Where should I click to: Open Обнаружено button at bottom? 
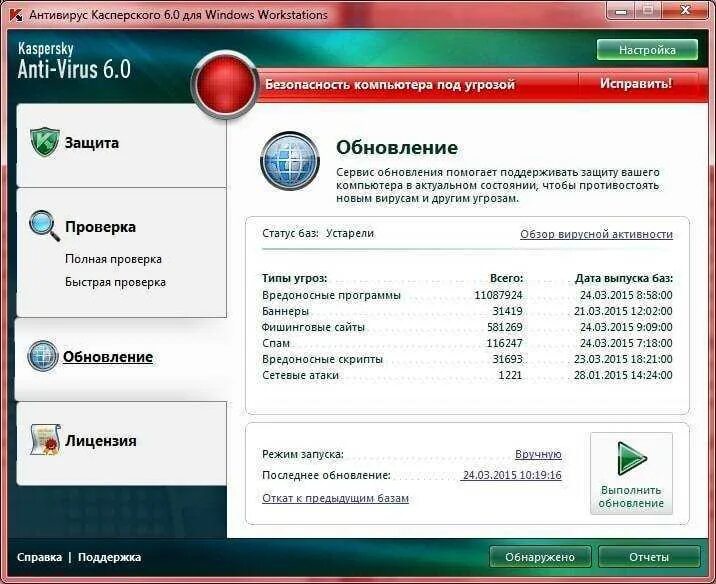(x=540, y=557)
